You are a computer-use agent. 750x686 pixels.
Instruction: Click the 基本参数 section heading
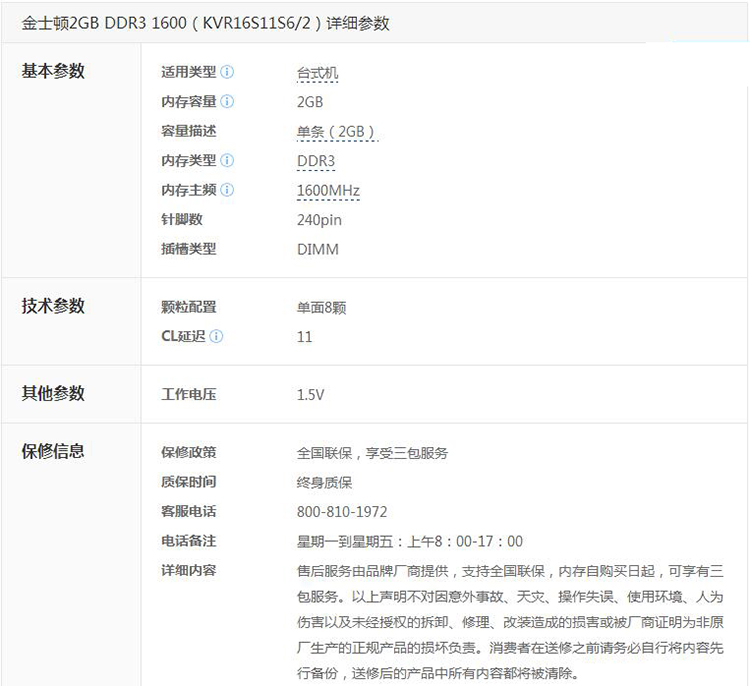[x=53, y=71]
